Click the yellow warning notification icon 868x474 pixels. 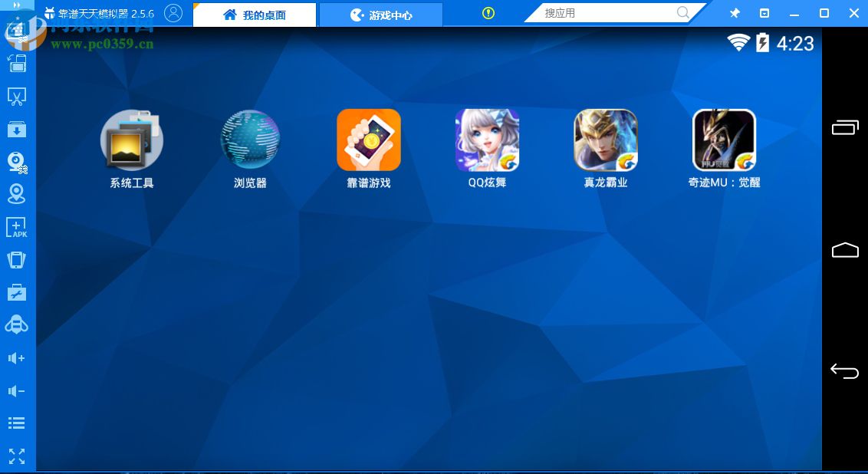[x=488, y=13]
